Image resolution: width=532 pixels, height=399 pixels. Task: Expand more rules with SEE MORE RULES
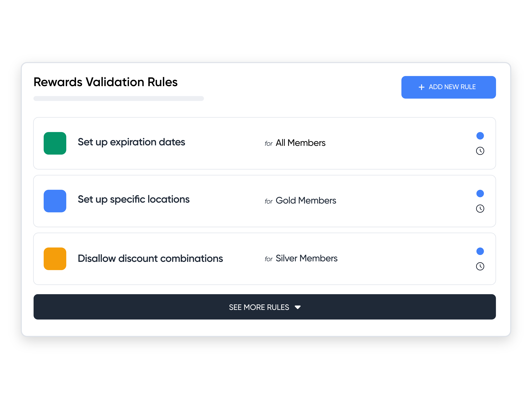265,307
